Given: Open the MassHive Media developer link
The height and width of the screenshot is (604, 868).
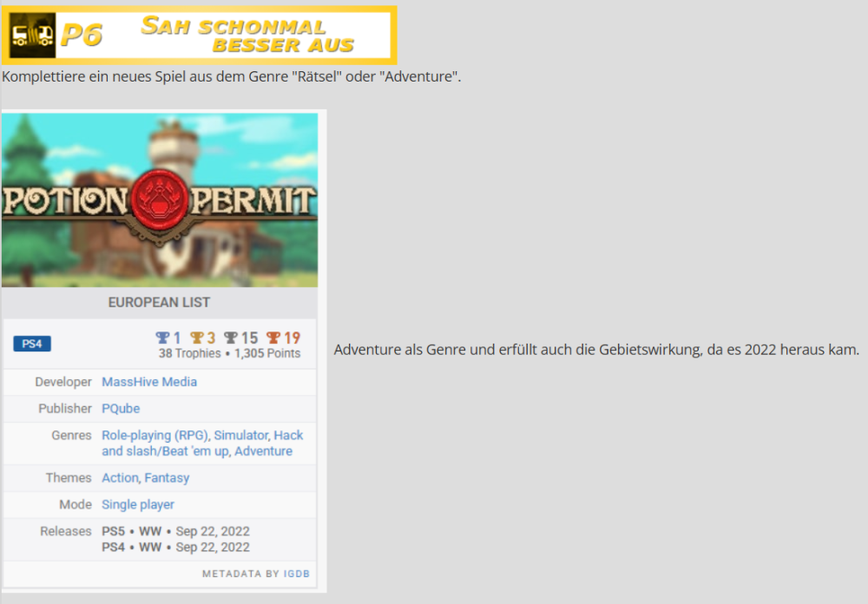Looking at the screenshot, I should click(x=149, y=382).
